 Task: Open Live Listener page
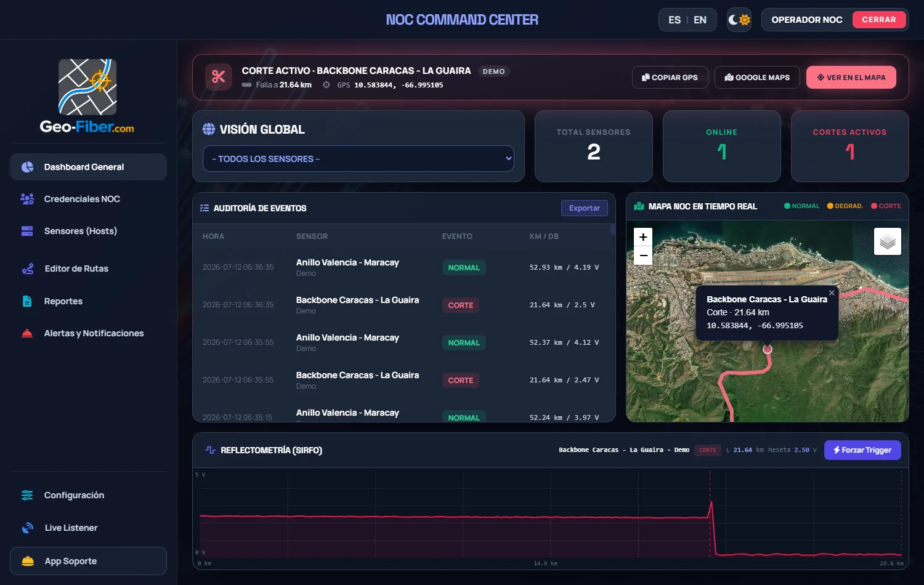point(88,528)
